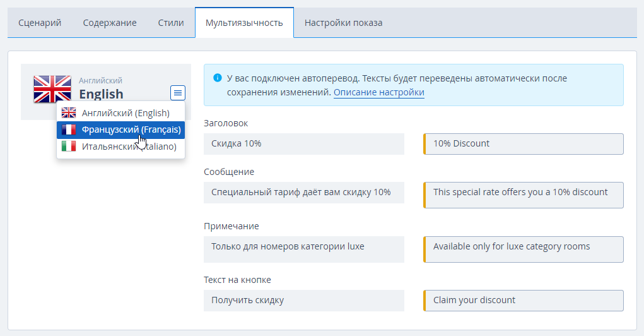Viewport: 644px width, 336px height.
Task: Click the Примечание field label
Action: (x=231, y=225)
